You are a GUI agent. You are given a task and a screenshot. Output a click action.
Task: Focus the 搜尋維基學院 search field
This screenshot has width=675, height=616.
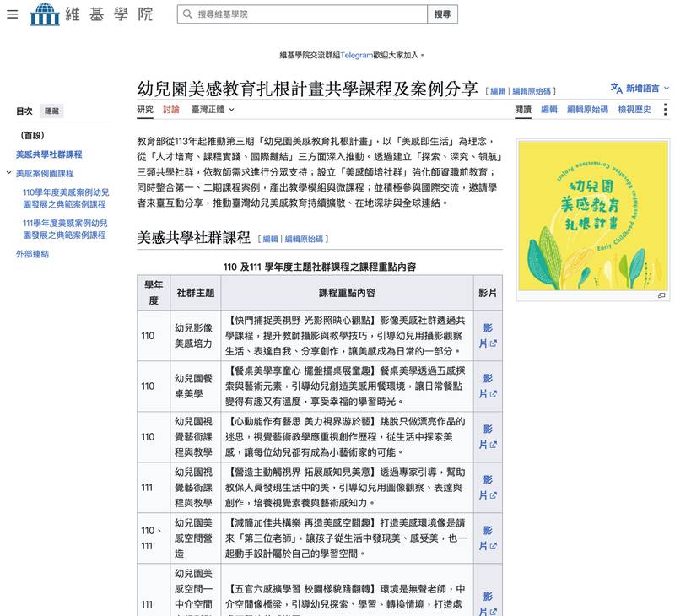[x=302, y=14]
